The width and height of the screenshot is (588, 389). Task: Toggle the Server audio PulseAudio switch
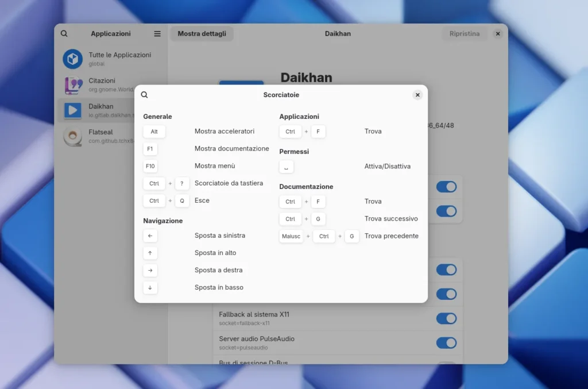pyautogui.click(x=446, y=343)
